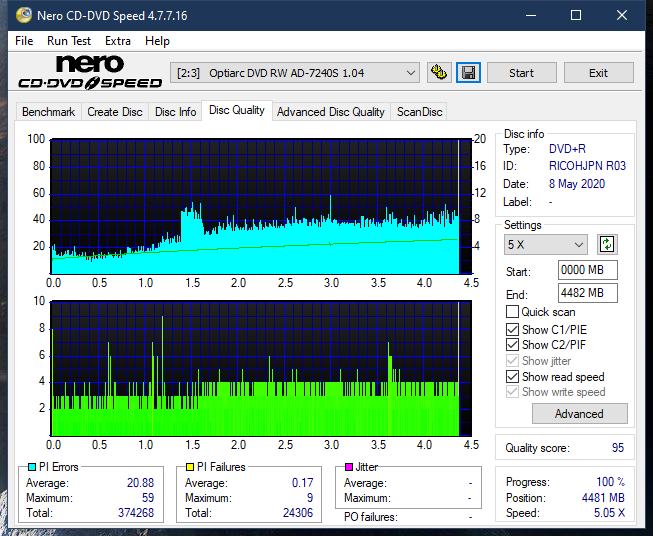Toggle the Show write speed checkbox
The height and width of the screenshot is (536, 653).
[512, 392]
